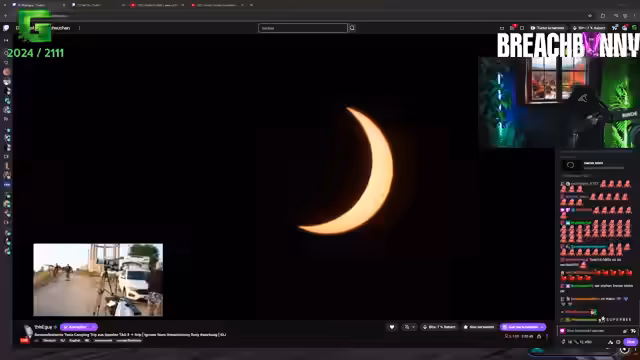Click the heart follow icon below stream
Image resolution: width=640 pixels, height=360 pixels.
coord(392,327)
